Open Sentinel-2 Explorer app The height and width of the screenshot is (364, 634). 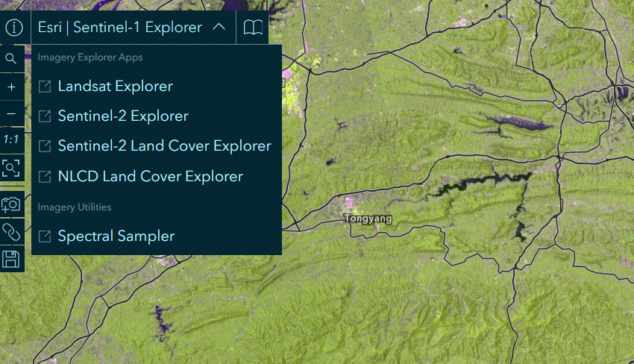click(123, 116)
